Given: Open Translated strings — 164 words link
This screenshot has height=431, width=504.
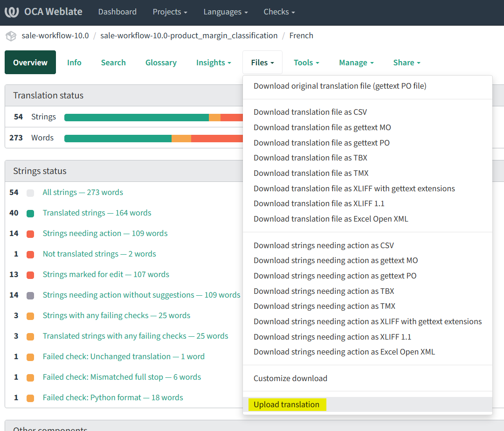Looking at the screenshot, I should pos(97,213).
